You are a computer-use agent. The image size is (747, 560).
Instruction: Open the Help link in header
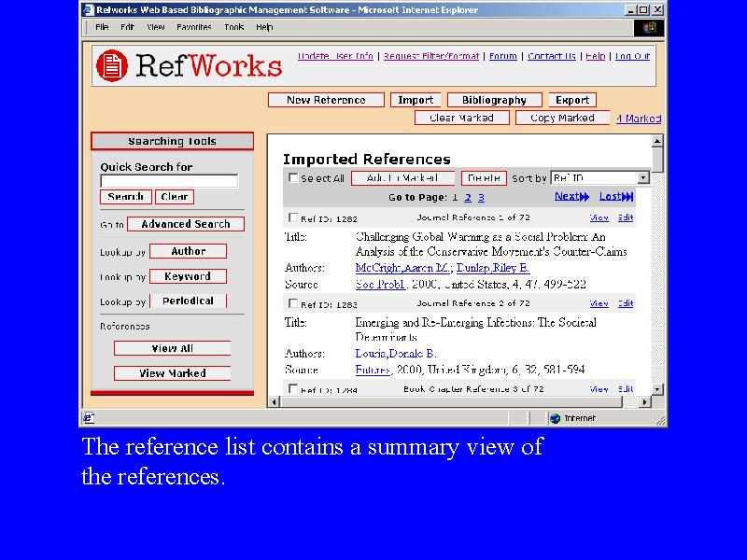point(596,56)
